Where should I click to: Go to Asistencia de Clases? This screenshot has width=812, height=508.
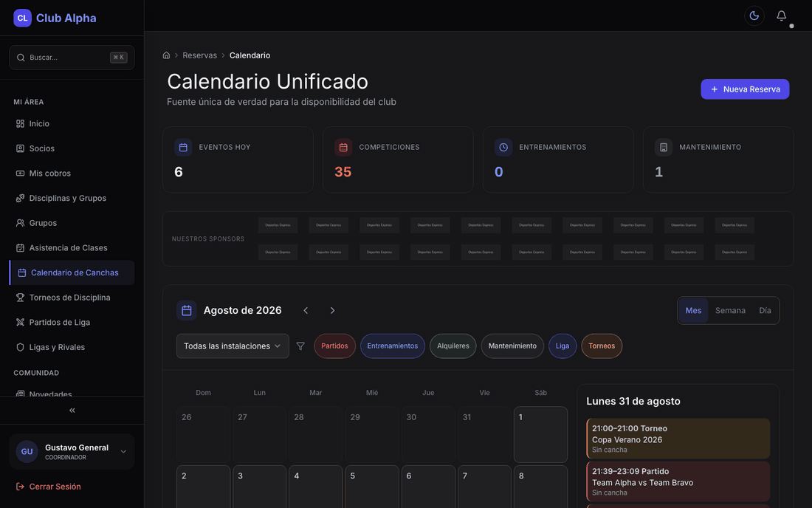(x=72, y=248)
